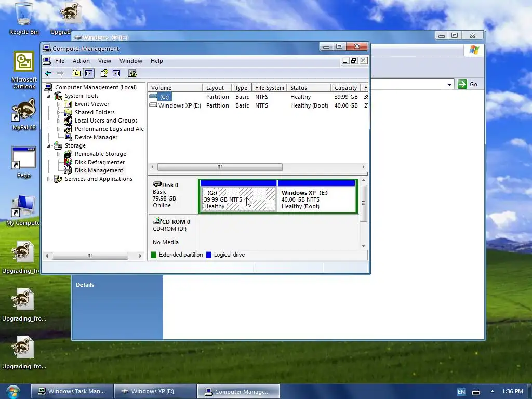532x399 pixels.
Task: Click the CD-ROM 0 disc icon
Action: tap(157, 221)
